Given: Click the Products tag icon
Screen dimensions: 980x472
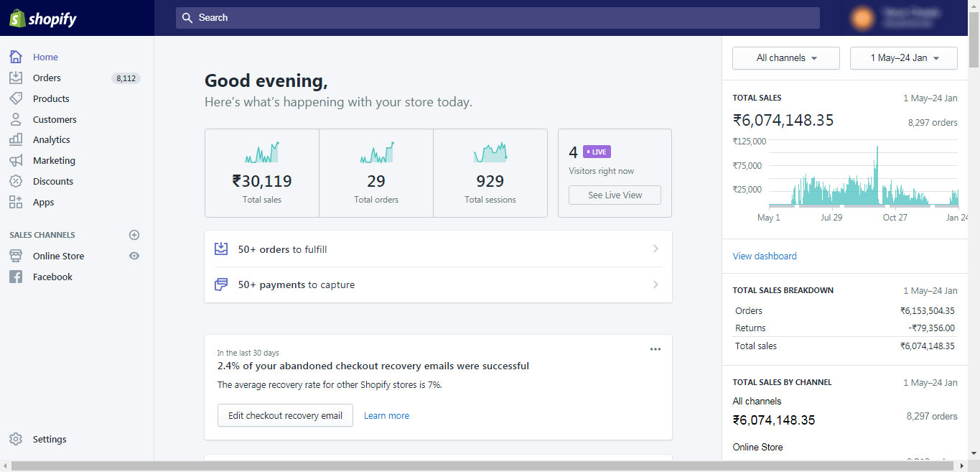Looking at the screenshot, I should click(x=16, y=98).
